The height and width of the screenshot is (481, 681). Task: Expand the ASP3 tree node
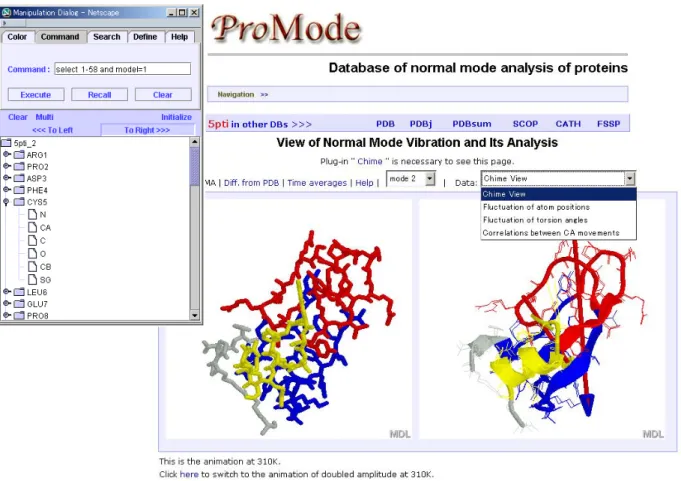7,178
